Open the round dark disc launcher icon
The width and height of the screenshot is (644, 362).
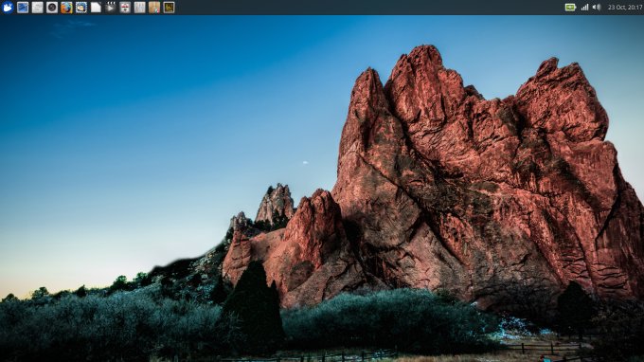pos(52,8)
